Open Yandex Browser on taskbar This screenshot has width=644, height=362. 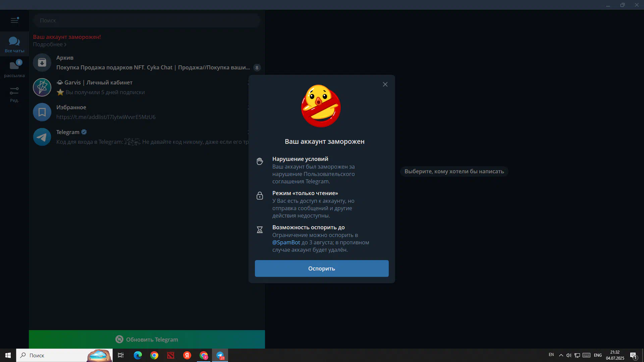tap(187, 355)
